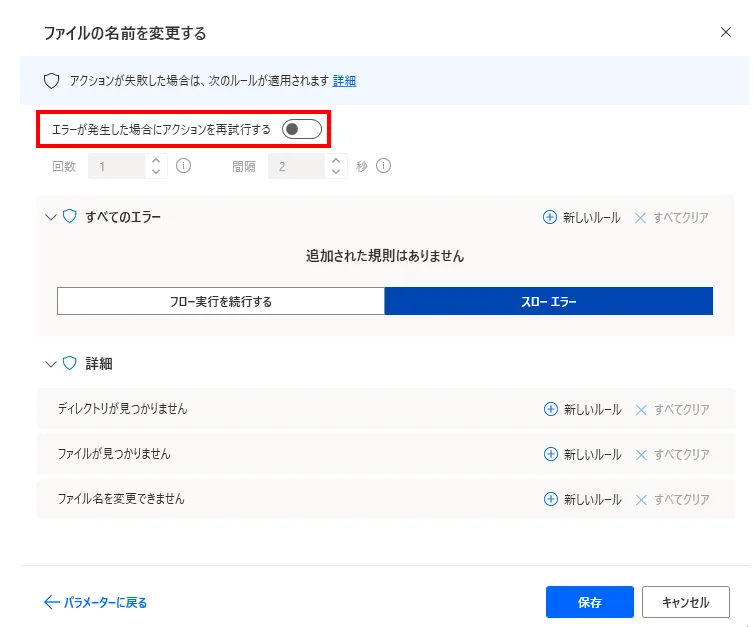This screenshot has height=627, width=753.
Task: Select スロー エラー option
Action: (548, 301)
